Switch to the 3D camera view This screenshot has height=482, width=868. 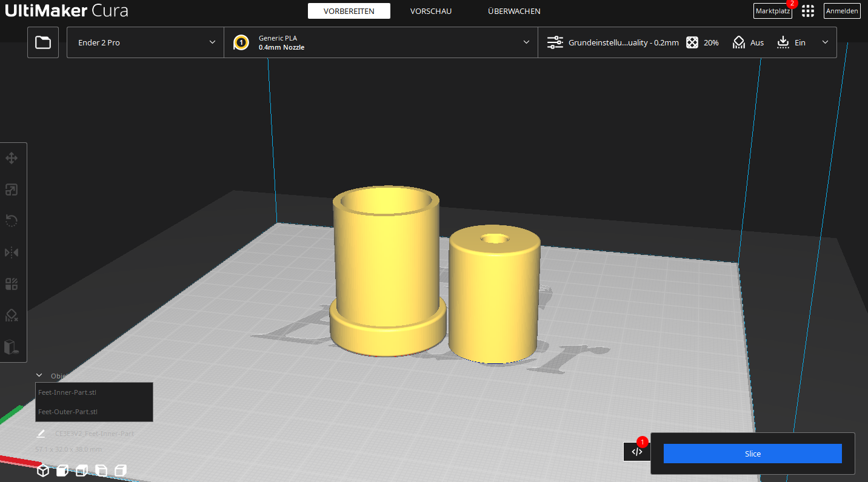click(43, 470)
